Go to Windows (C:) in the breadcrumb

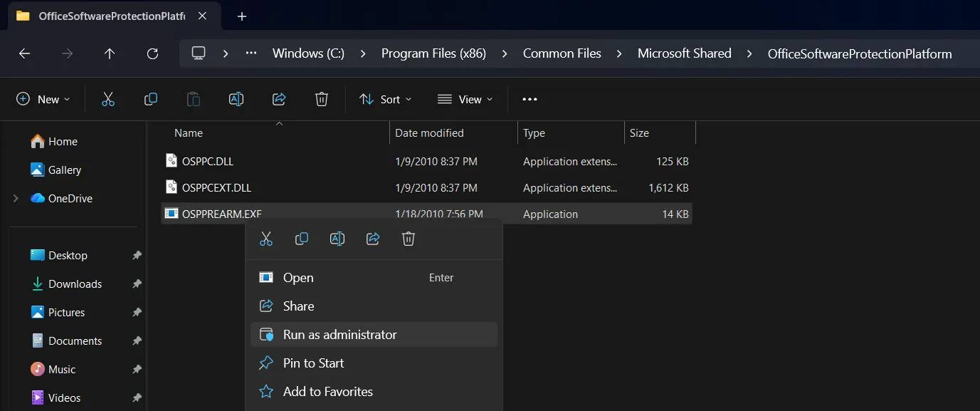pyautogui.click(x=308, y=53)
